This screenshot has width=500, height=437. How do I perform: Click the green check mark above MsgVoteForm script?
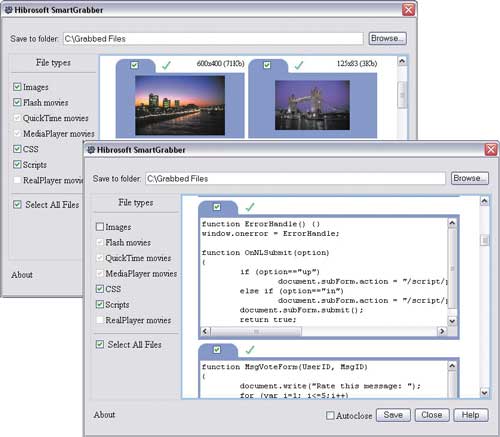coord(250,350)
